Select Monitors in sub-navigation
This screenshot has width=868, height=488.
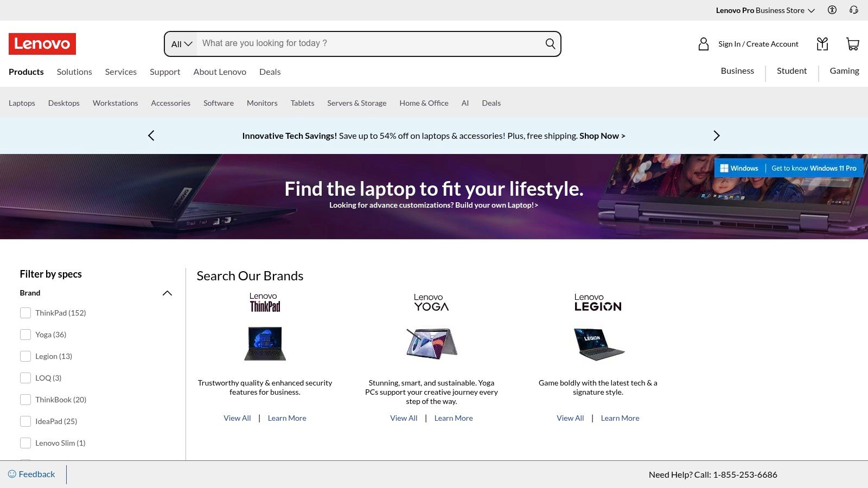[262, 103]
